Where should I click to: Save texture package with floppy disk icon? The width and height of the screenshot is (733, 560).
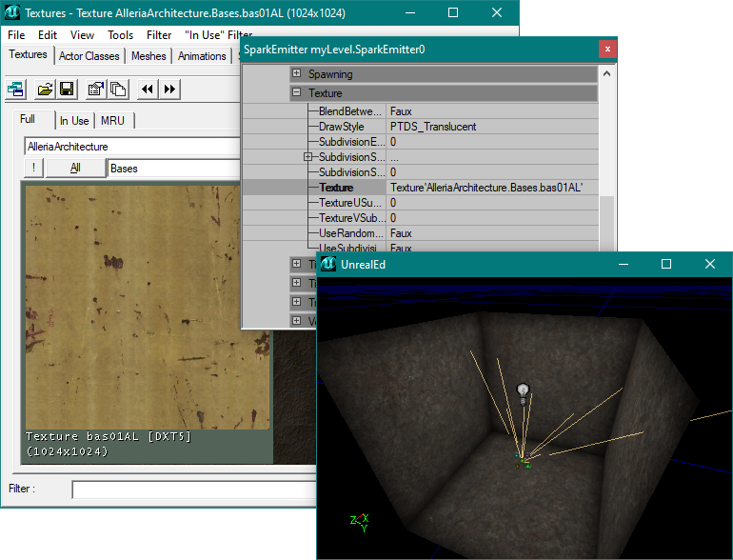coord(67,89)
